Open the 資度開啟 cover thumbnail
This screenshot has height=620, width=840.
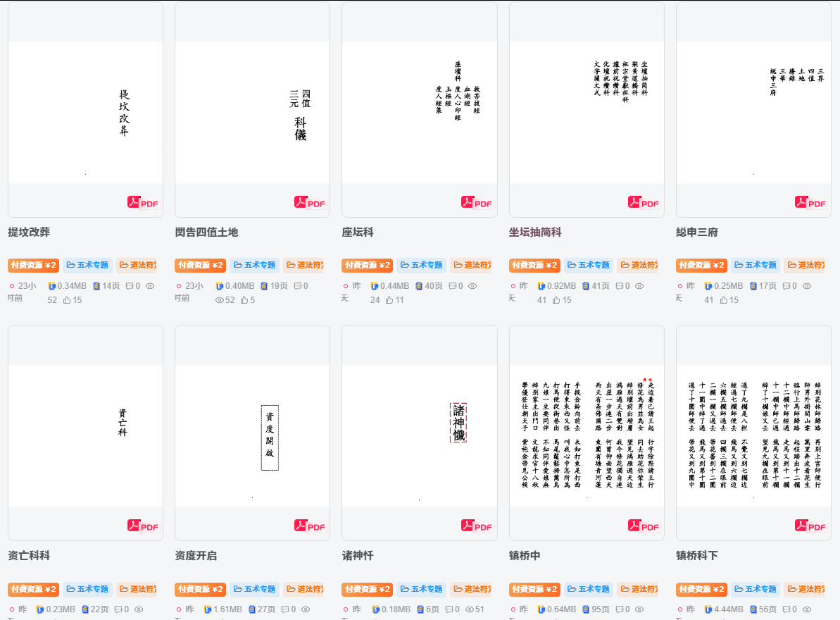tap(252, 433)
